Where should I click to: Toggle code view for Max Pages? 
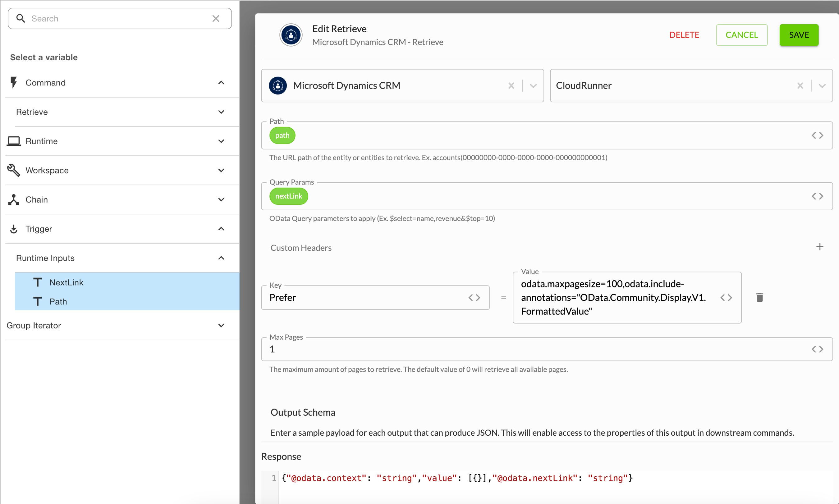(817, 349)
